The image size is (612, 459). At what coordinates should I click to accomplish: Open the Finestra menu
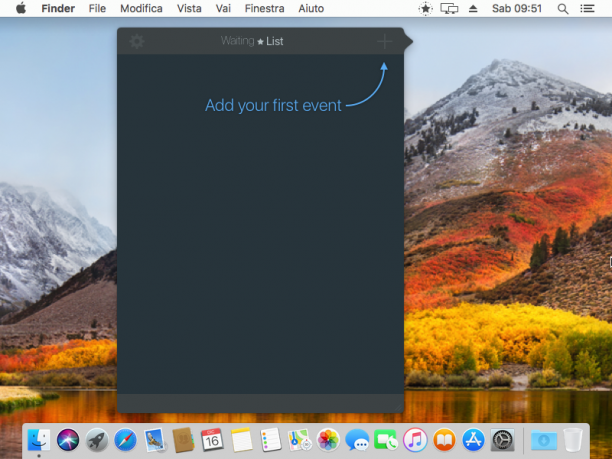pos(265,9)
